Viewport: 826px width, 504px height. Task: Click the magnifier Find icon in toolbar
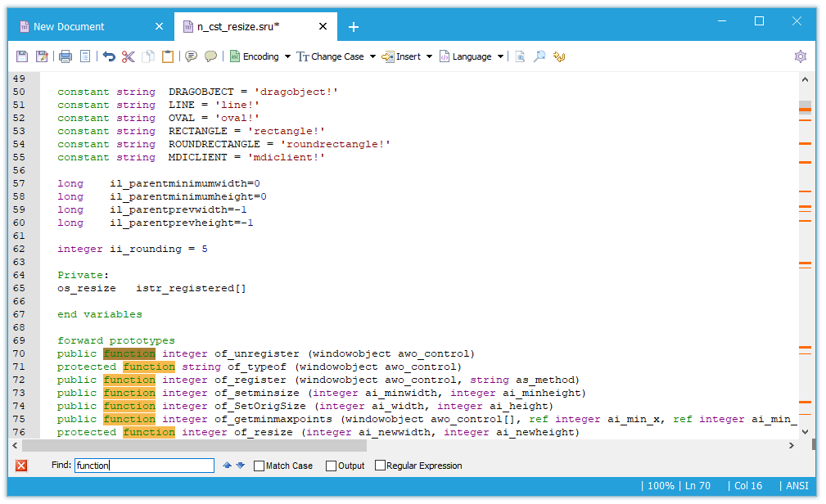[x=539, y=56]
